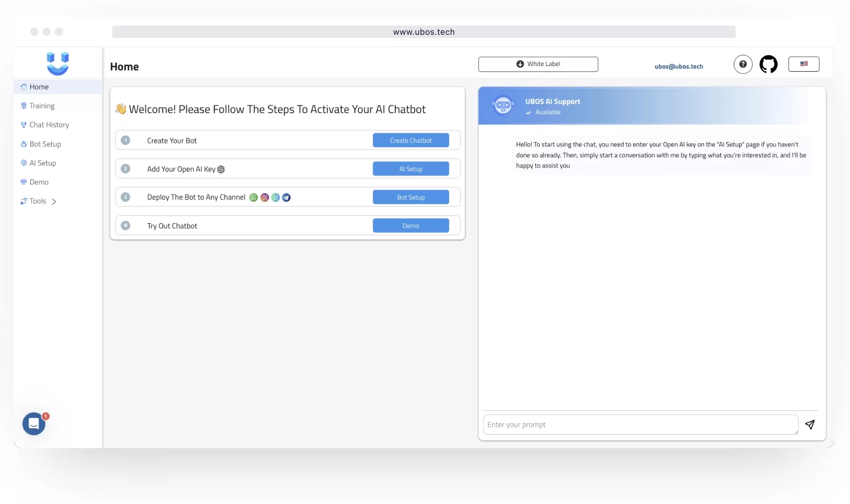Click the 'Create Your Bot' step text
Image resolution: width=850 pixels, height=504 pixels.
click(x=172, y=141)
